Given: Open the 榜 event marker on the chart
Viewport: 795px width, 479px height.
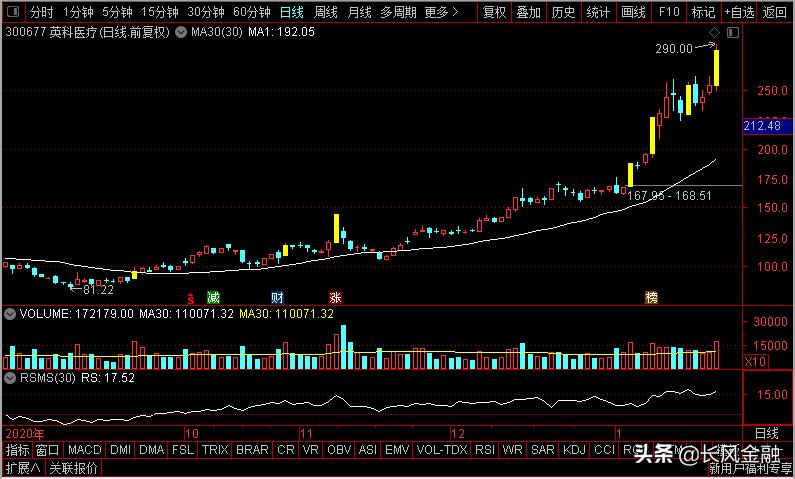Looking at the screenshot, I should (x=651, y=298).
